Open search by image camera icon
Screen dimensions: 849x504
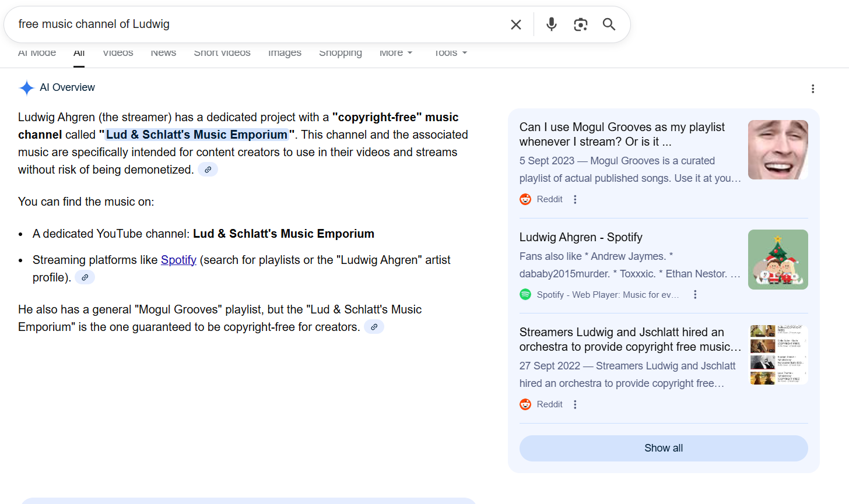[580, 24]
